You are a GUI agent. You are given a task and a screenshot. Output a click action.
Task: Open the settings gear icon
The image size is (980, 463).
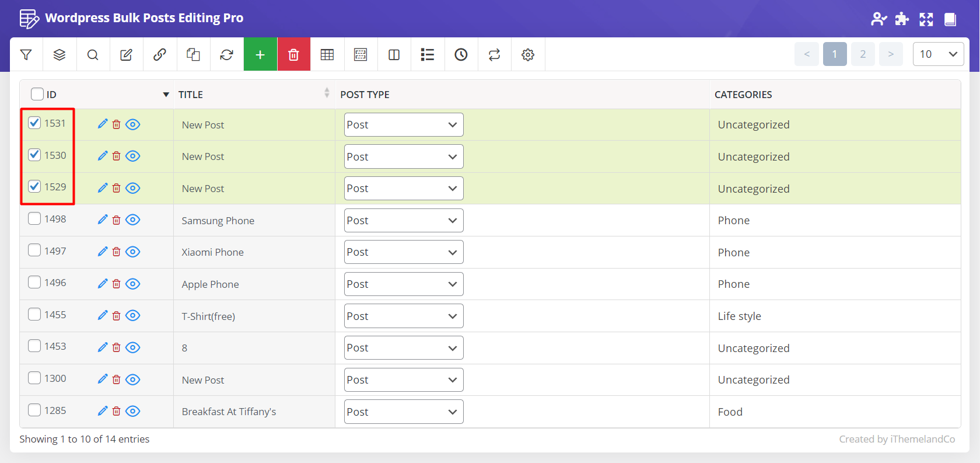pos(528,55)
